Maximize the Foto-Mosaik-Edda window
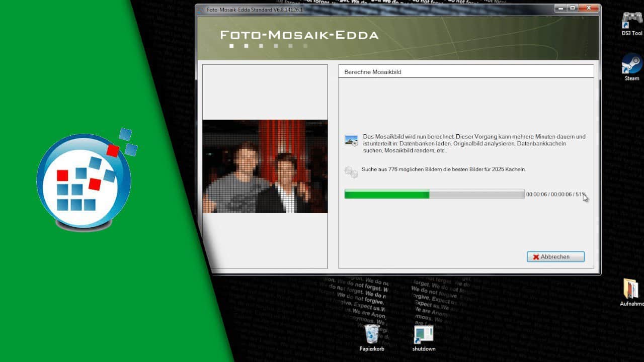 [x=573, y=8]
